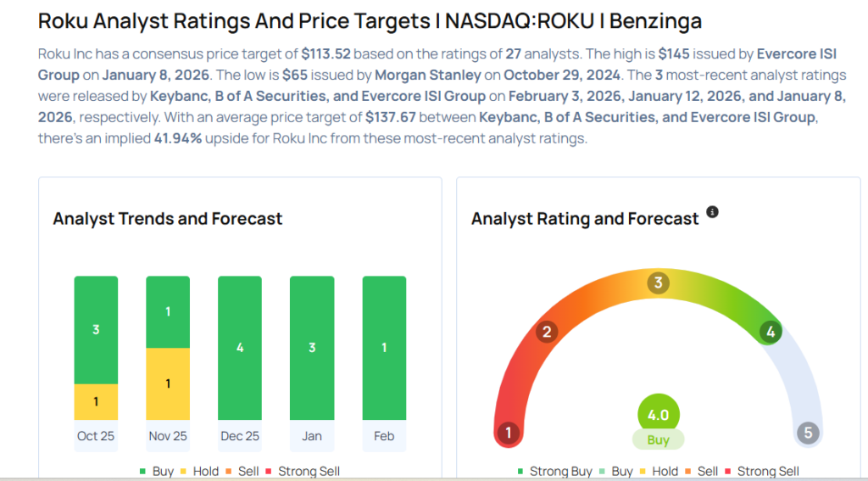Click gauge marker number 4
The height and width of the screenshot is (481, 868).
tap(770, 332)
